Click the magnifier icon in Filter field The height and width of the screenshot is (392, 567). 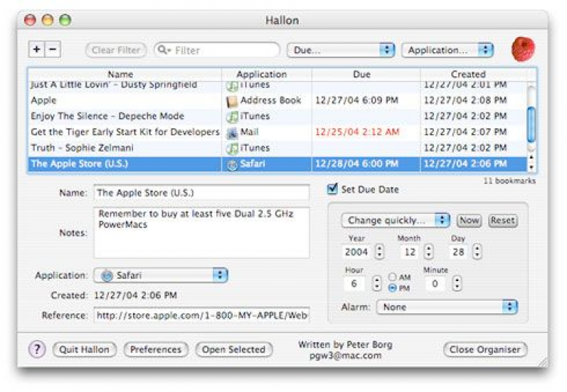pyautogui.click(x=163, y=50)
